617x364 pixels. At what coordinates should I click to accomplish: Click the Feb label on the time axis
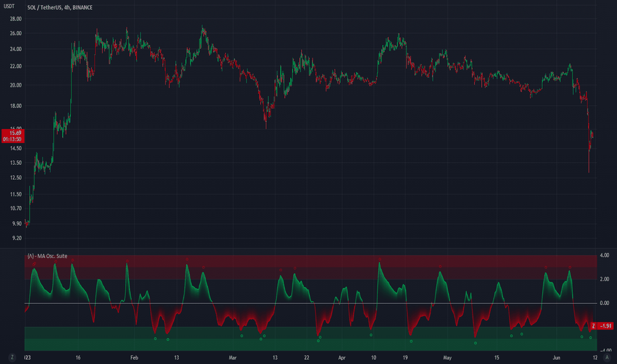pos(134,357)
